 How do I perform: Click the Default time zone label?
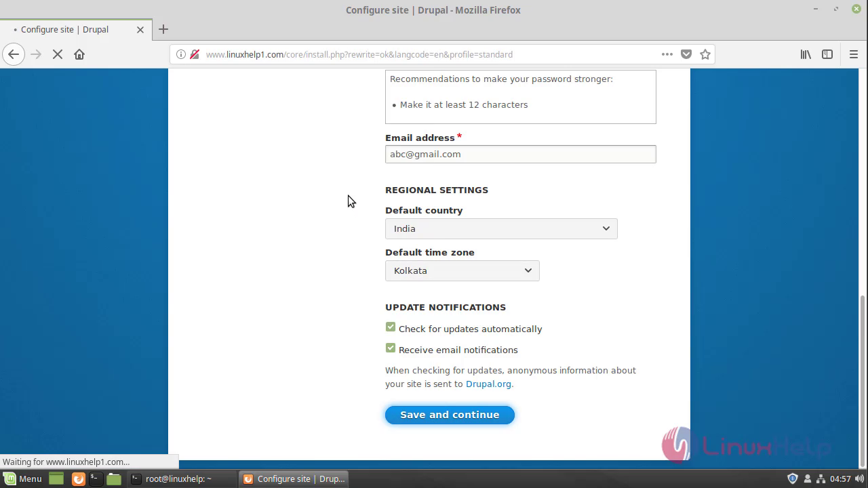(430, 252)
